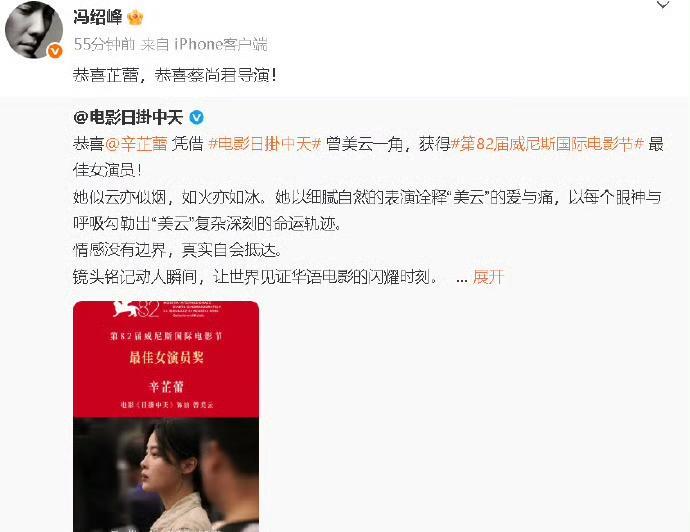Click the iPhone客户端 source link

221,44
